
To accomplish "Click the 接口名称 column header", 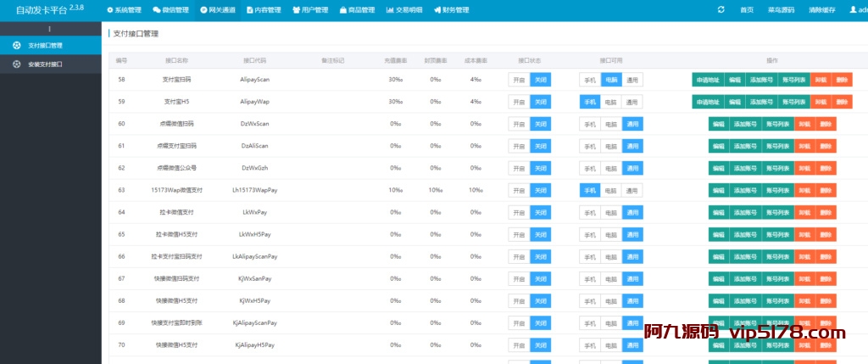I will point(177,60).
